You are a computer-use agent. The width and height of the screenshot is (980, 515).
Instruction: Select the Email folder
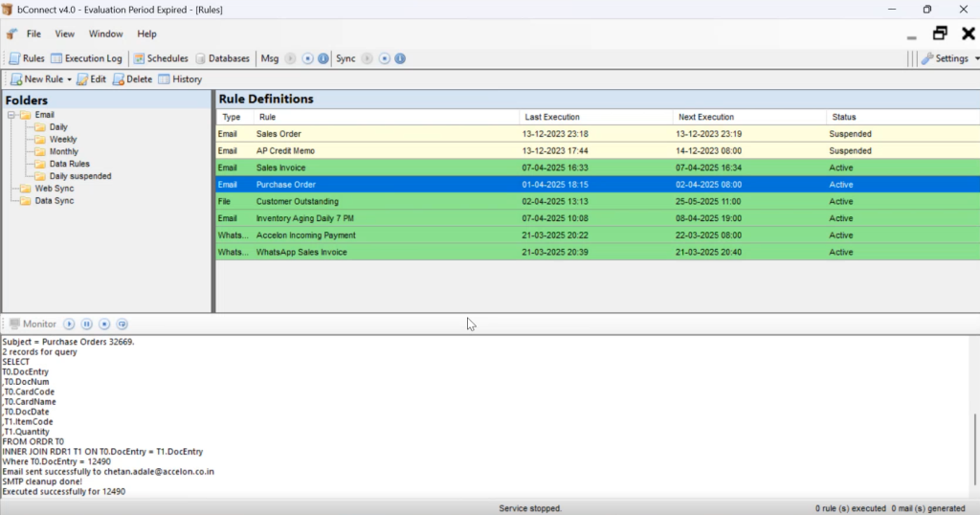click(44, 115)
